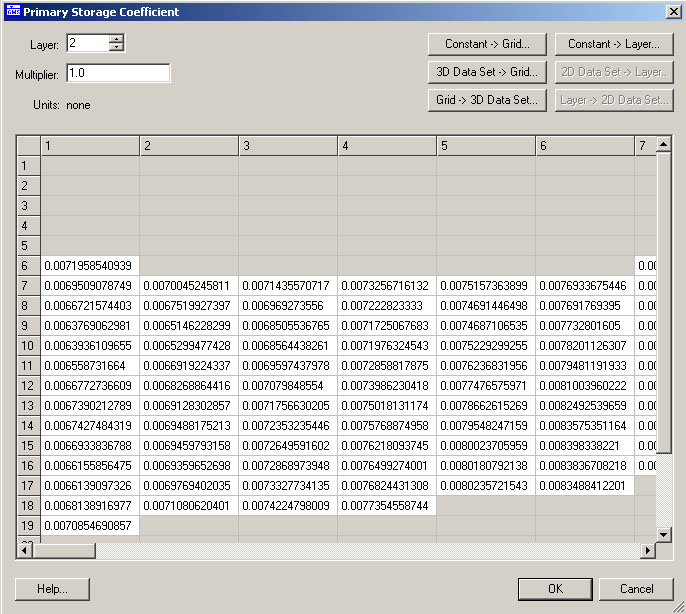Select cell 0.006969273556
The width and height of the screenshot is (686, 614).
click(x=288, y=305)
